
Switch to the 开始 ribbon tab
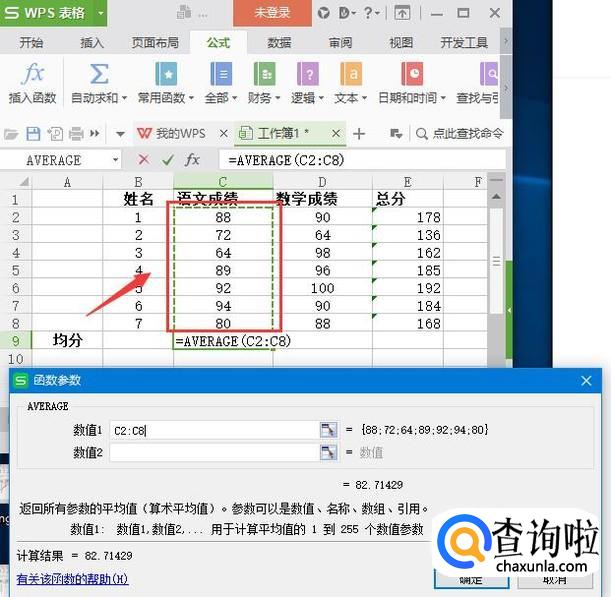pos(31,42)
